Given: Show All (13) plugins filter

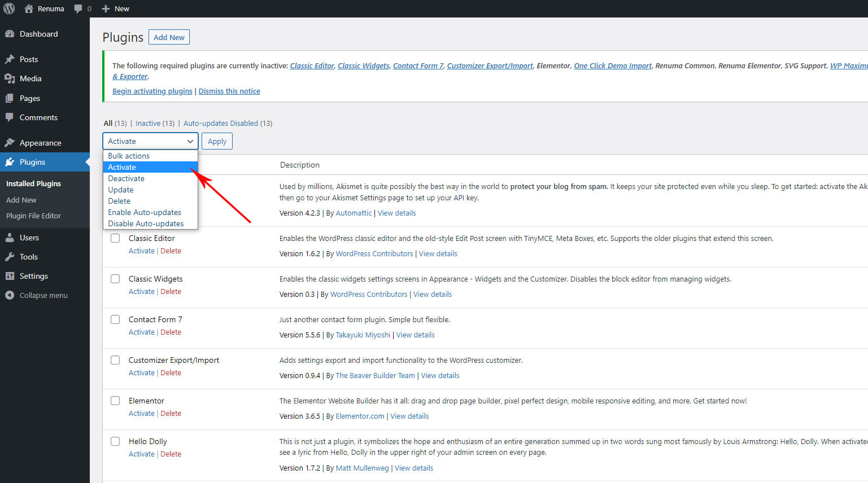Looking at the screenshot, I should [x=115, y=123].
